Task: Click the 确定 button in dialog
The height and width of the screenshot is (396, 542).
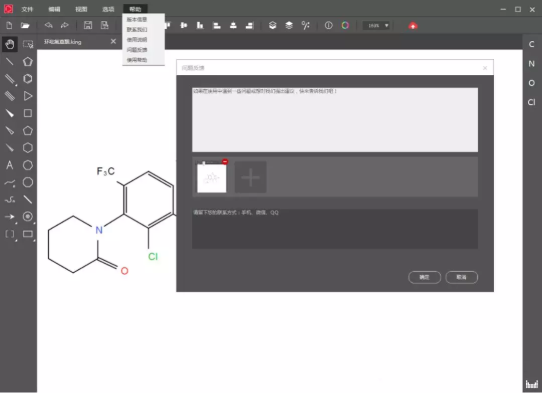Action: click(x=424, y=277)
